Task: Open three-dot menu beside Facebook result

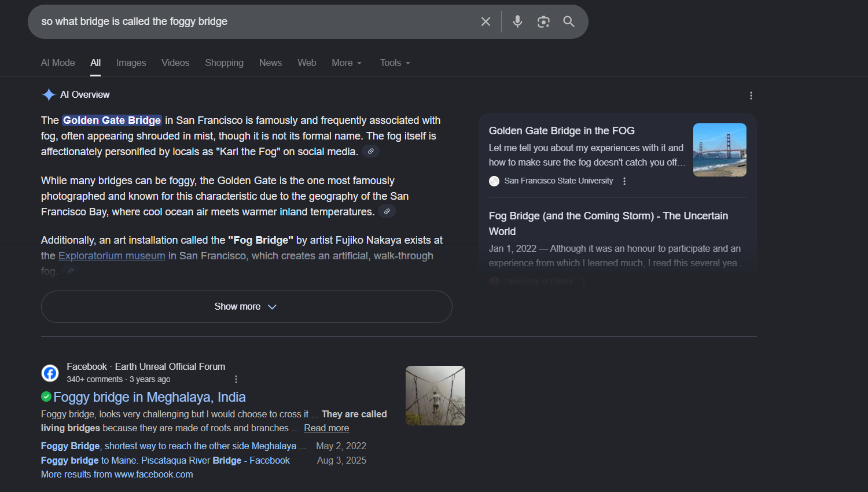Action: 236,379
